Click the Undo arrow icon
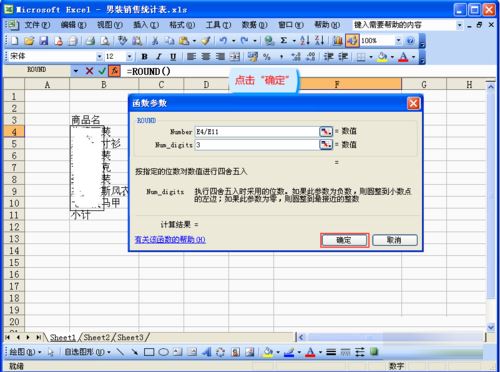500x372 pixels. tap(223, 41)
